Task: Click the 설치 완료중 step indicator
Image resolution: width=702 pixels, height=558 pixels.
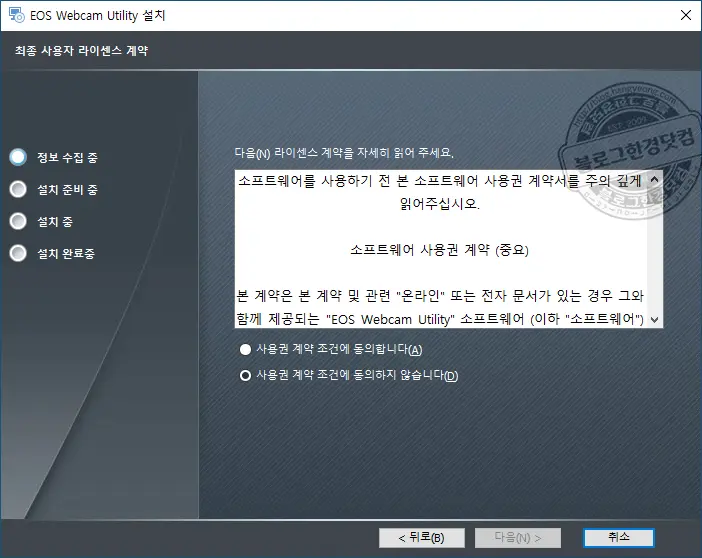Action: [18, 253]
